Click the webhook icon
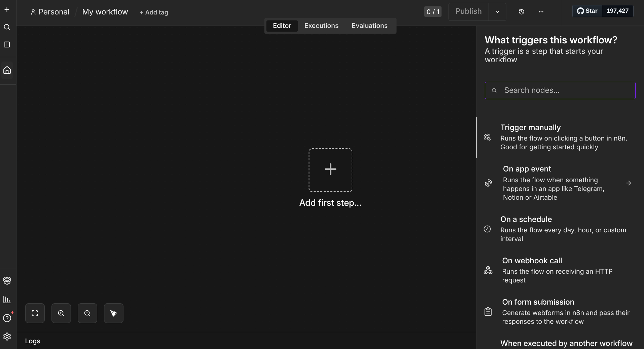 (x=488, y=270)
